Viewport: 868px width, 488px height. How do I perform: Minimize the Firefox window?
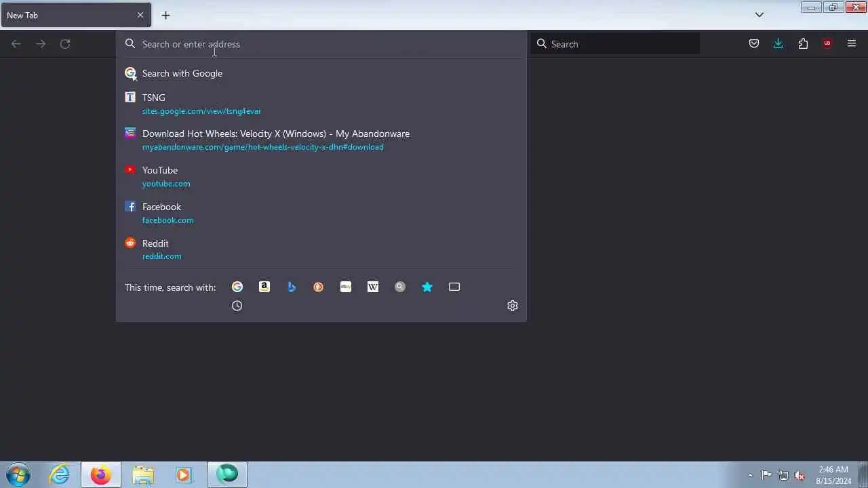coord(811,7)
